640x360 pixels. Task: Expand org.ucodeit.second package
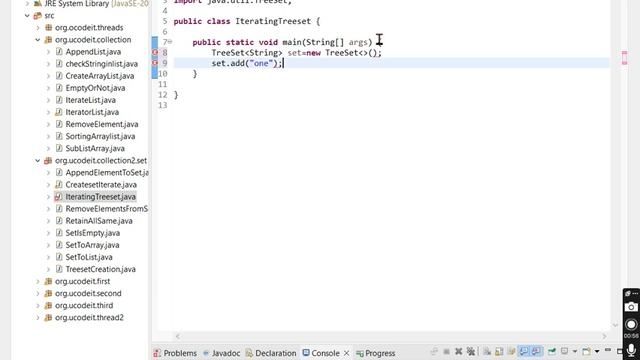tap(38, 293)
